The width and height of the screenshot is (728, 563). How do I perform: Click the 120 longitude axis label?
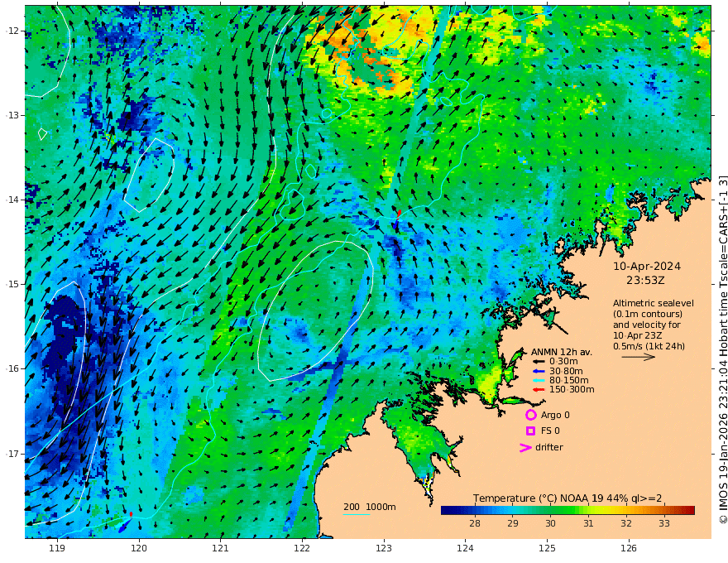tap(139, 549)
